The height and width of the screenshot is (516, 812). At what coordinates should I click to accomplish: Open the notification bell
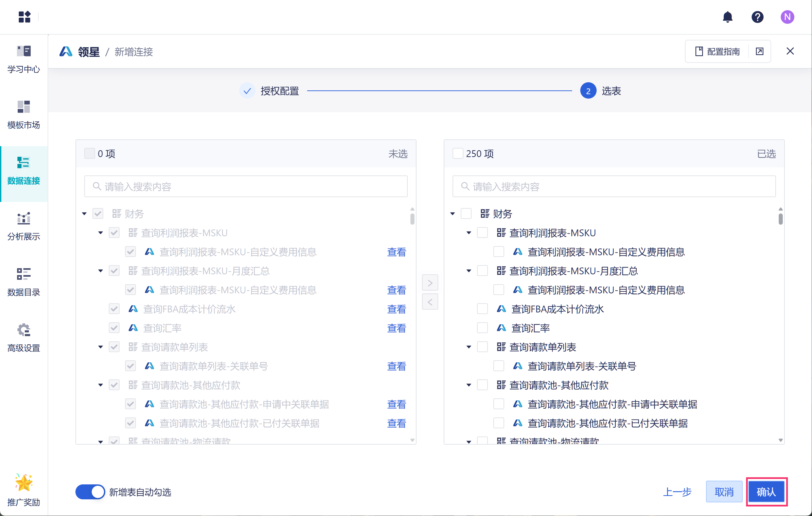point(727,17)
